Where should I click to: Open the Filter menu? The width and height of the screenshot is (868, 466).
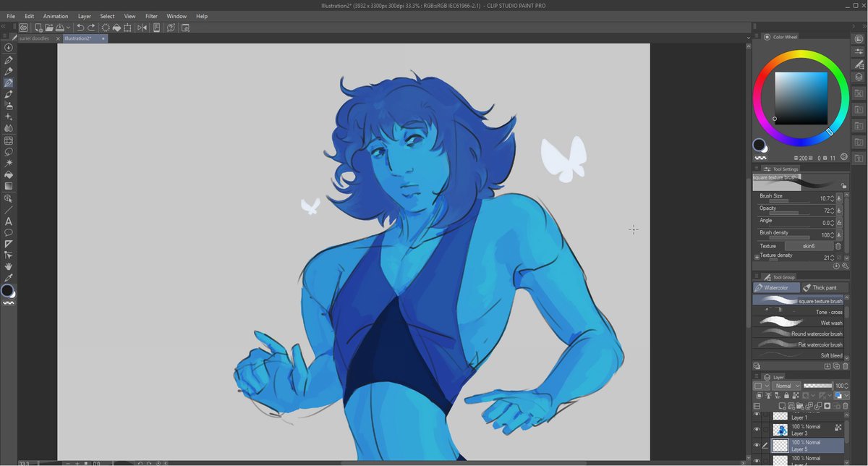coord(151,16)
